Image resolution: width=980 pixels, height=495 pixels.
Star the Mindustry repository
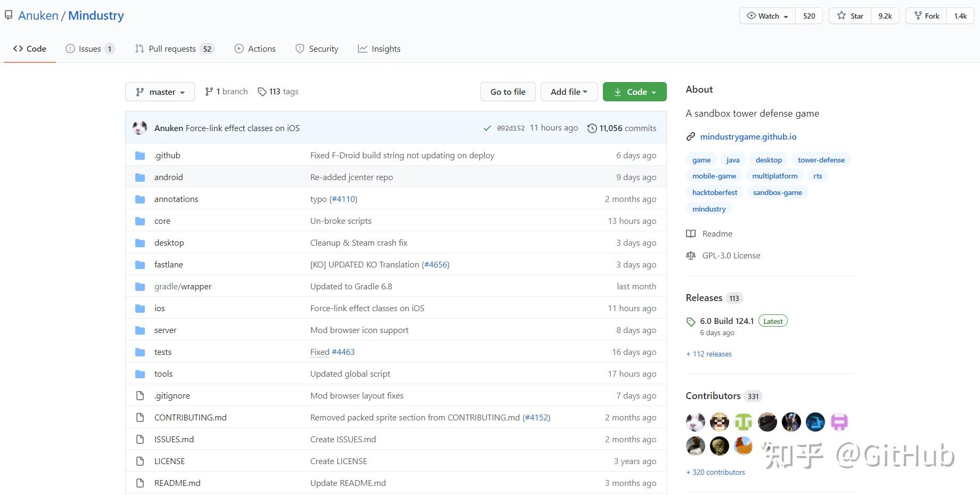click(851, 15)
